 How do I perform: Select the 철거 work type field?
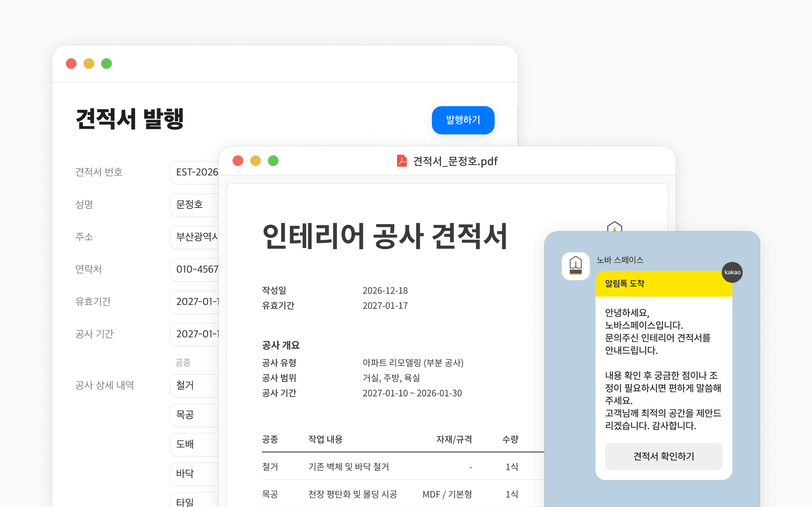pos(195,385)
